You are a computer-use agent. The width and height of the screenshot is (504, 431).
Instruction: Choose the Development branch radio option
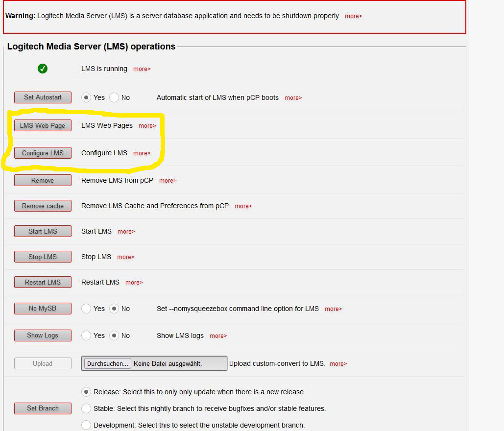tap(86, 425)
